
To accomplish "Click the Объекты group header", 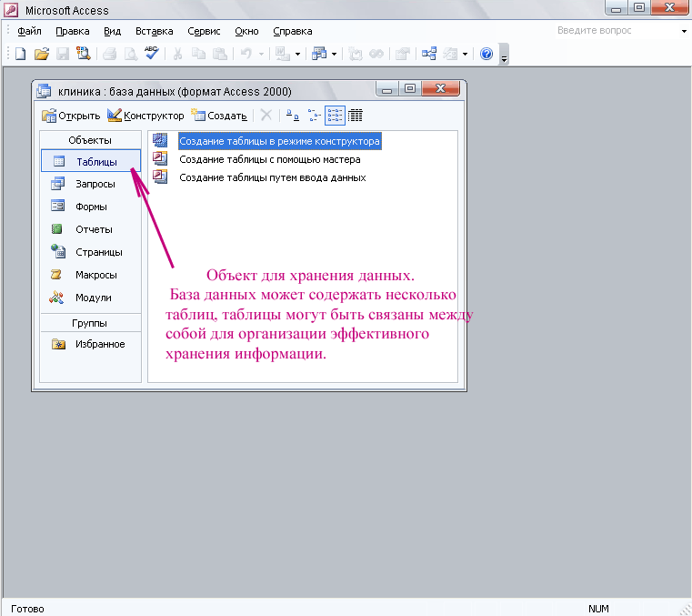I will [x=90, y=140].
